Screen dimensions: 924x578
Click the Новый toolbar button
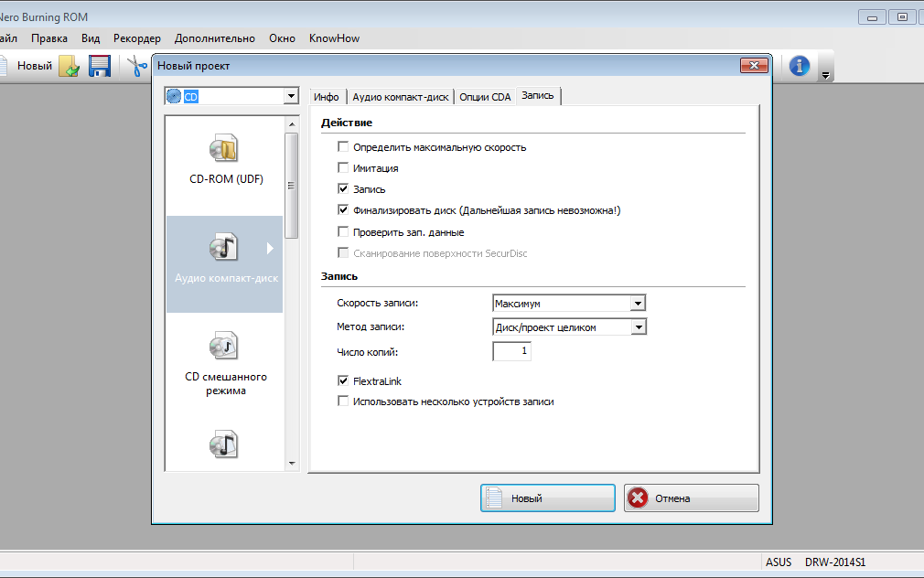tap(34, 66)
